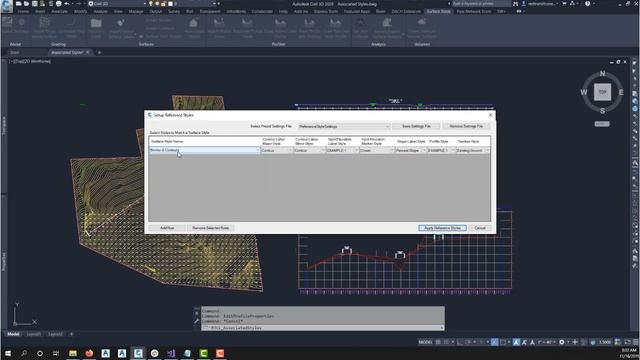Open the Annotate ribbon tab
This screenshot has height=360, width=640.
click(59, 11)
